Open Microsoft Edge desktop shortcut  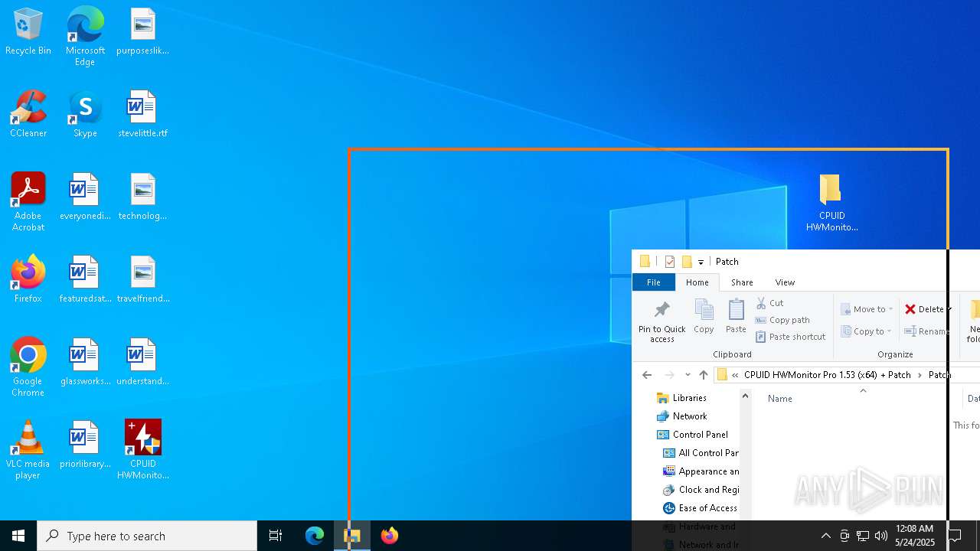coord(85,36)
